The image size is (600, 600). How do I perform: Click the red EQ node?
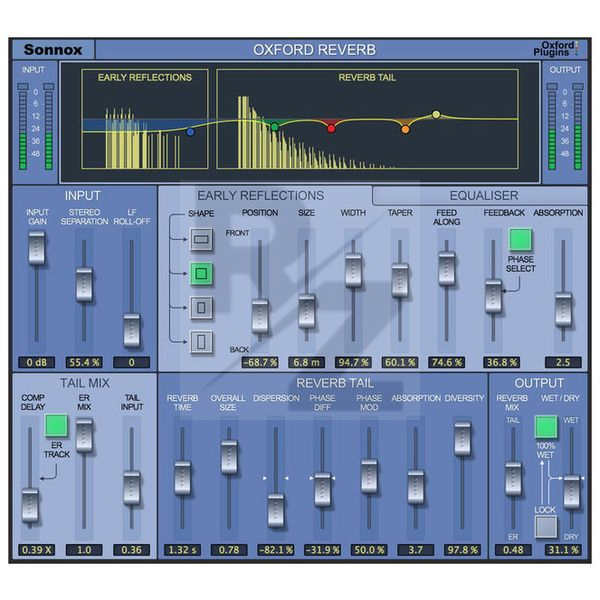tap(331, 129)
